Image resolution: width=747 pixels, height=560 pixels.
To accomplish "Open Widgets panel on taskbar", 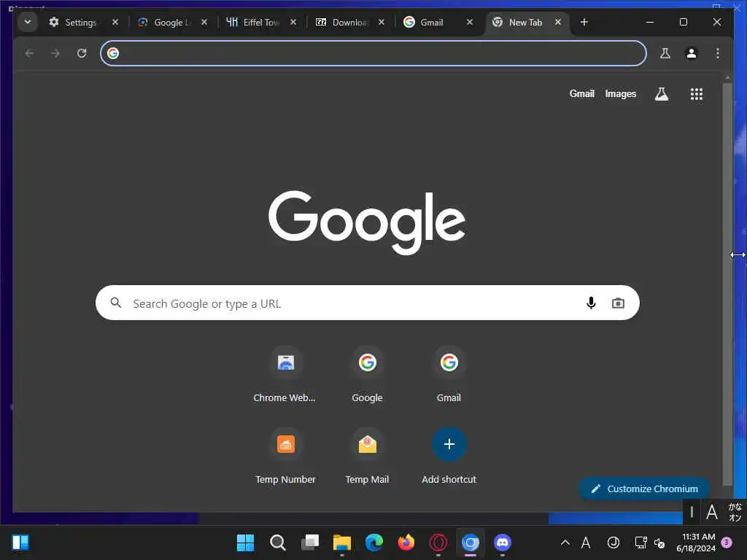I will 20,542.
